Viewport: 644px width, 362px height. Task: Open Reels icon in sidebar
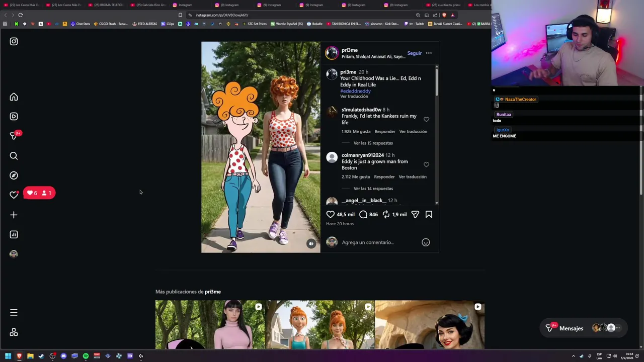(14, 117)
